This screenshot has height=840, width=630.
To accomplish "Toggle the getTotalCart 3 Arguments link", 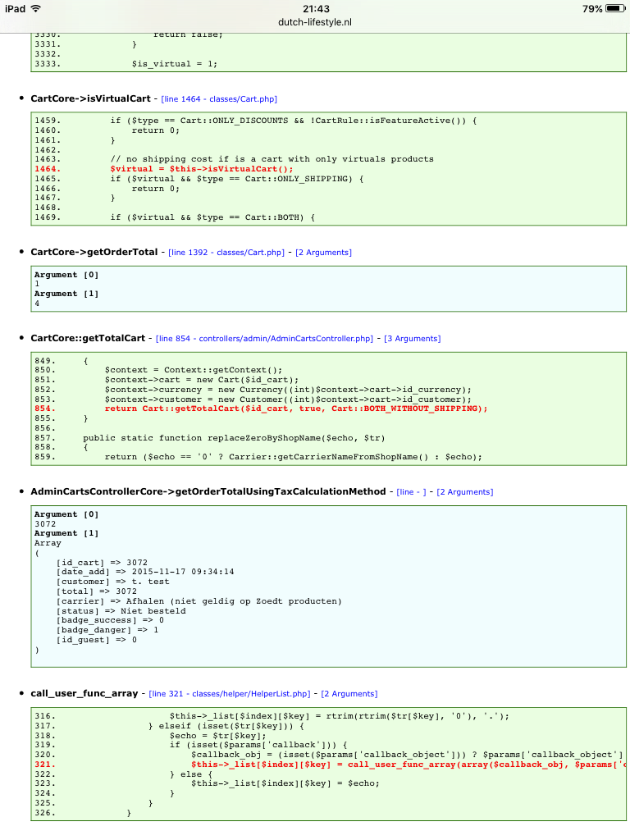I will 413,339.
